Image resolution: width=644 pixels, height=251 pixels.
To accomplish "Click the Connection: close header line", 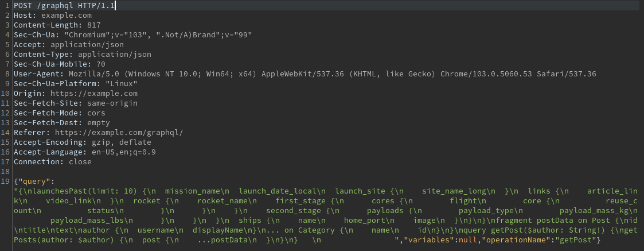I will (53, 162).
